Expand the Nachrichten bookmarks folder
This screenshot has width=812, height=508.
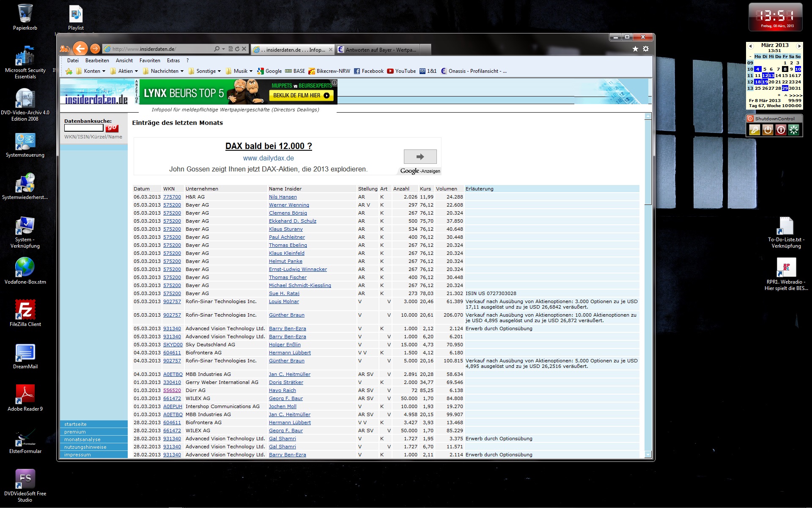click(x=165, y=71)
